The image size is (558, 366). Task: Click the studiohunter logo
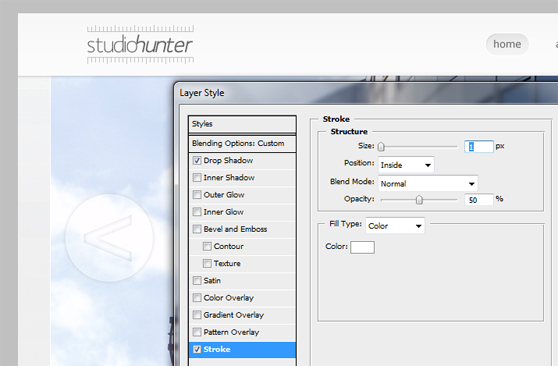click(x=140, y=45)
